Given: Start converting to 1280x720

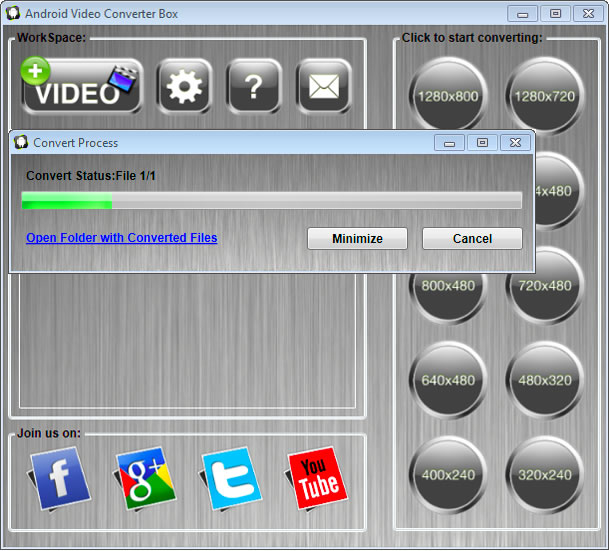Looking at the screenshot, I should [x=545, y=96].
